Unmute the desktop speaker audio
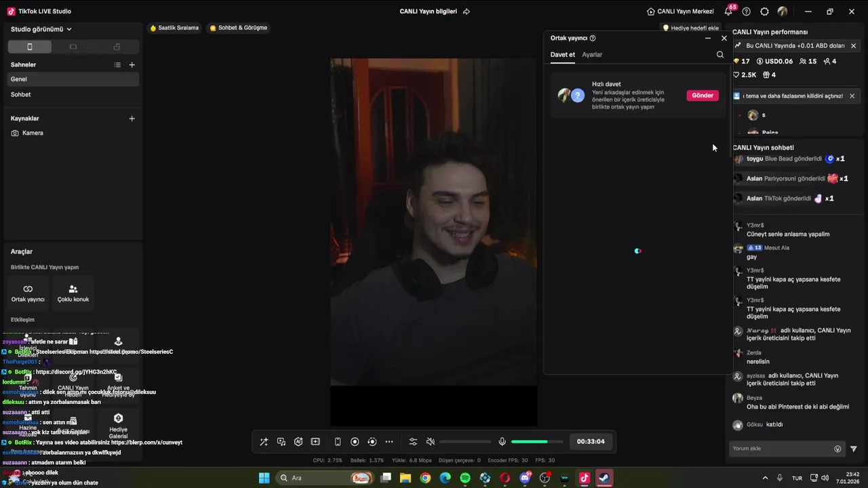This screenshot has width=868, height=488. click(x=430, y=442)
